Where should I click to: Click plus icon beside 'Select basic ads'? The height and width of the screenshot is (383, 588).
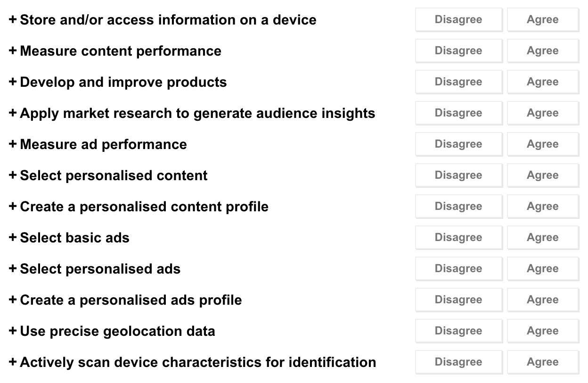13,238
